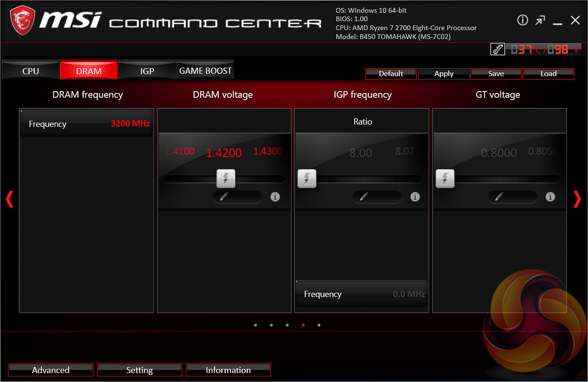The height and width of the screenshot is (382, 588).
Task: Switch to the CPU tab
Action: click(31, 70)
